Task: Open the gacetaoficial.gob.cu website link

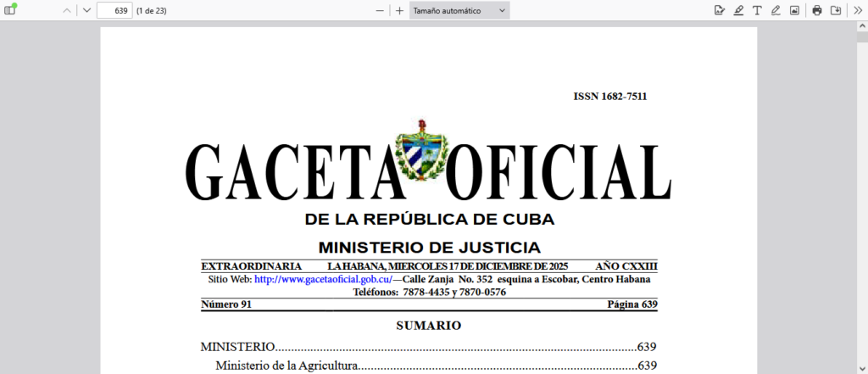Action: click(x=322, y=279)
